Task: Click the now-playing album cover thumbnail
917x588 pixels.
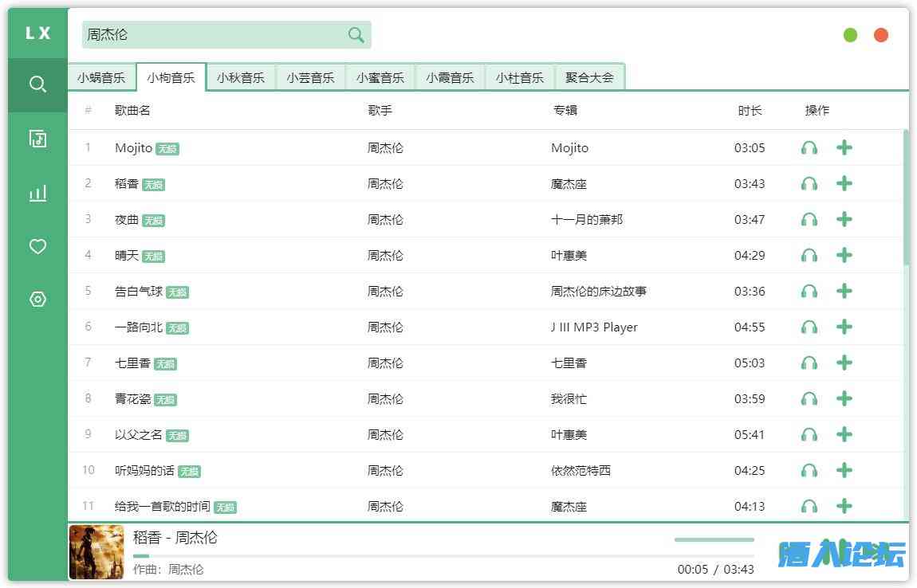Action: pyautogui.click(x=96, y=552)
